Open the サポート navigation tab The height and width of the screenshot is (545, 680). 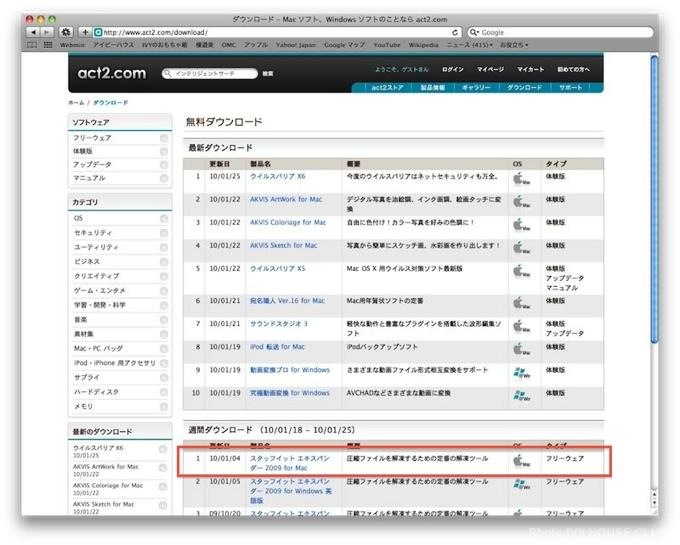[571, 88]
